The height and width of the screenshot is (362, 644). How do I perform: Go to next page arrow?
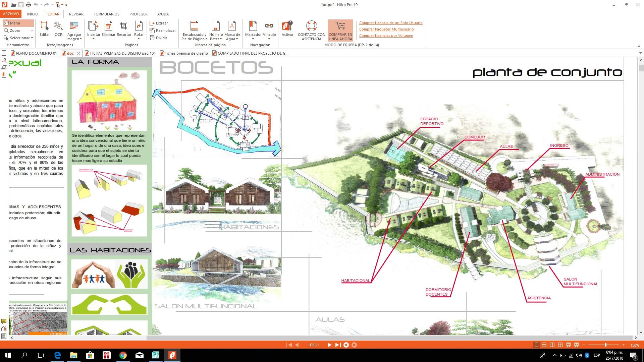coord(329,345)
